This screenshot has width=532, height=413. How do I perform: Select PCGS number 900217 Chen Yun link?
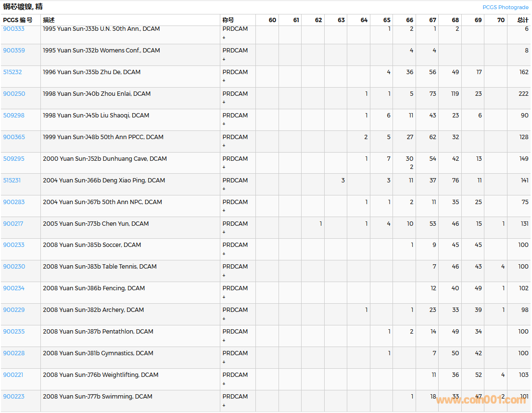click(13, 224)
